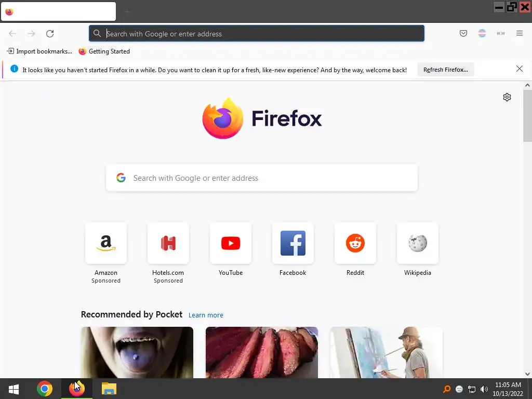Image resolution: width=532 pixels, height=399 pixels.
Task: Focus the top address bar field
Action: (257, 33)
